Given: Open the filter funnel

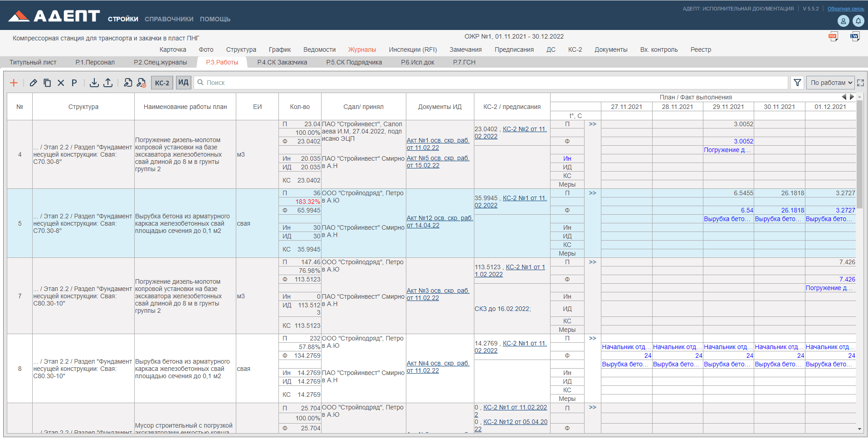Looking at the screenshot, I should (797, 83).
